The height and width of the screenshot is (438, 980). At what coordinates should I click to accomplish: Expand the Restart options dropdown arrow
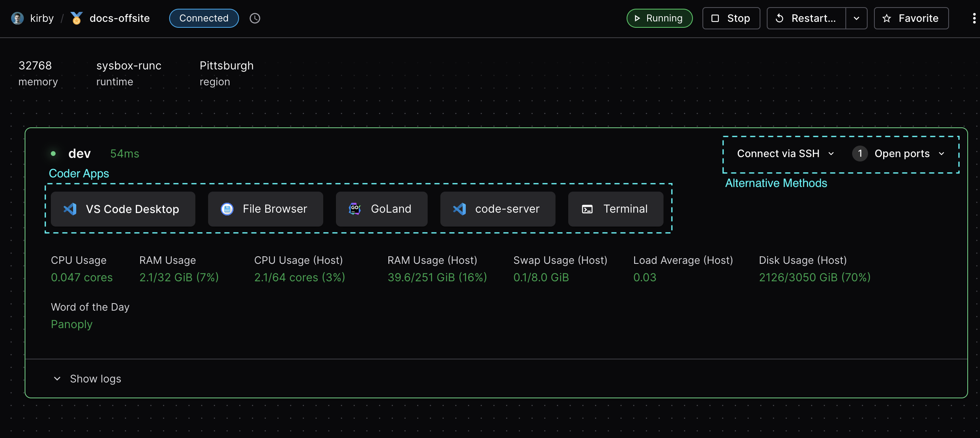point(856,18)
